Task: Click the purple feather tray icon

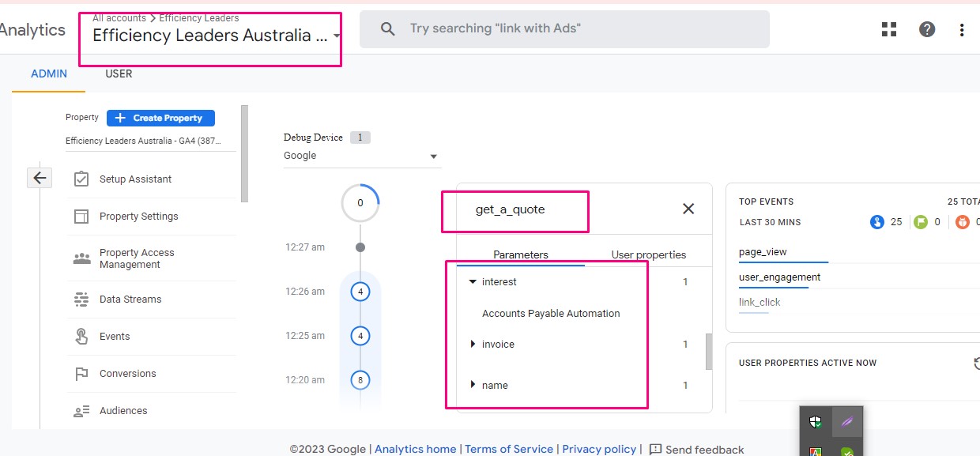Action: click(847, 422)
